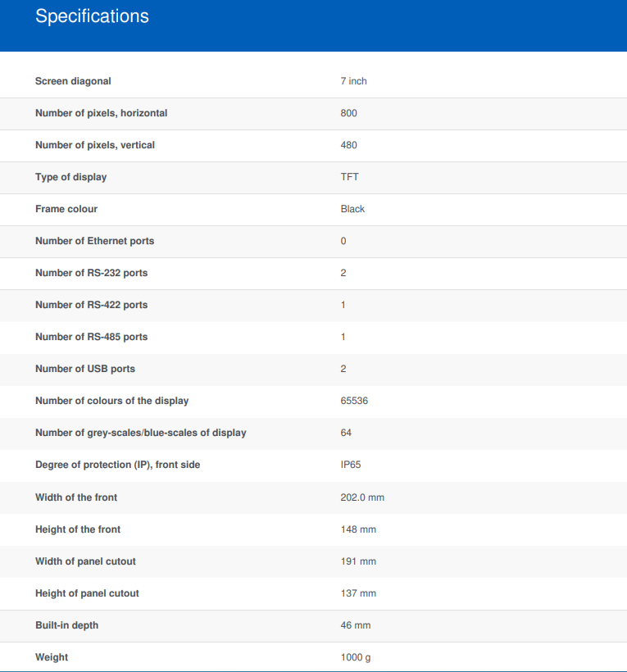Viewport: 627px width, 672px height.
Task: Select the 'Width of the front' label
Action: coord(76,497)
